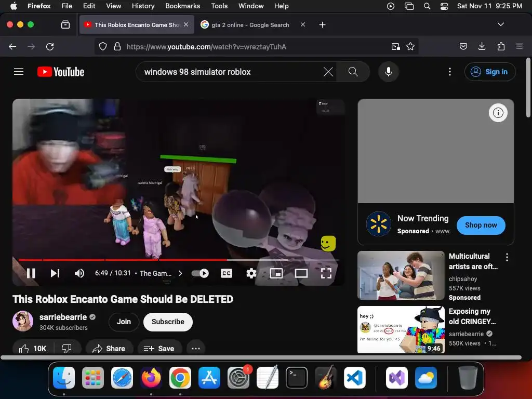Subscribe to sarriebearrie
The height and width of the screenshot is (399, 532).
(x=168, y=322)
